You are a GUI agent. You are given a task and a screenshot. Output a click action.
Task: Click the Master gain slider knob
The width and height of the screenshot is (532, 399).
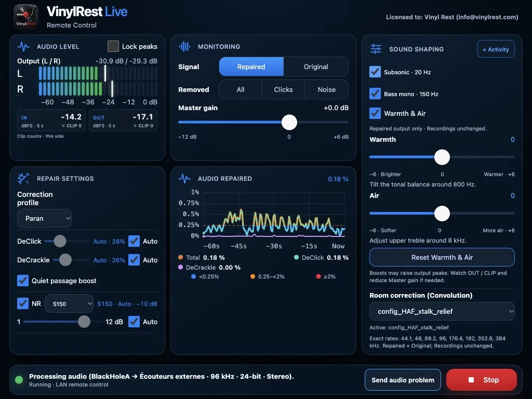click(x=289, y=122)
